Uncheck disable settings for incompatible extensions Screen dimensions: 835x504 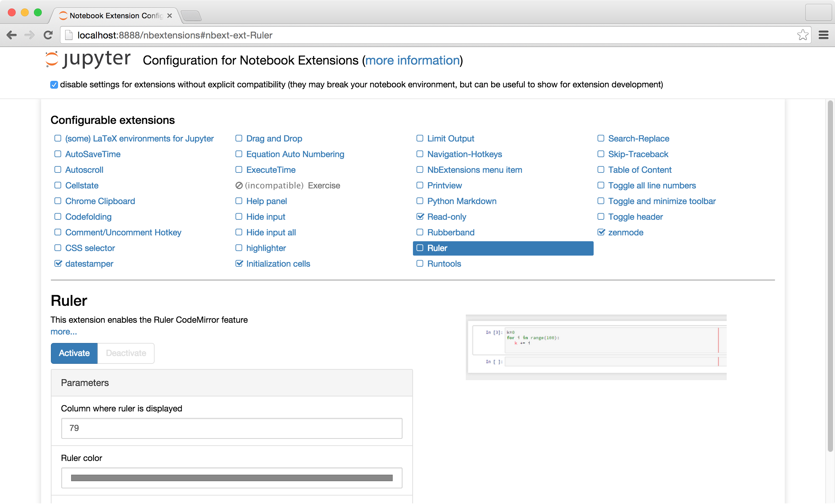pos(54,85)
